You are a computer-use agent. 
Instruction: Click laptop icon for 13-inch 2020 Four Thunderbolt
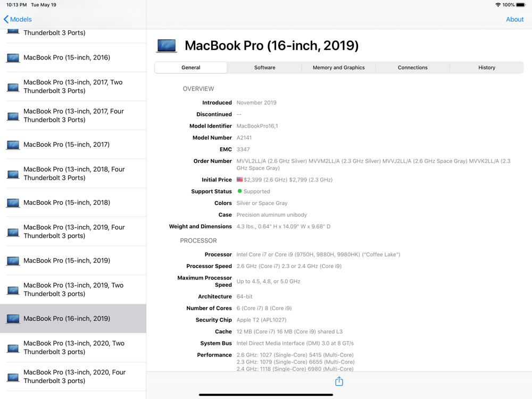(x=13, y=377)
